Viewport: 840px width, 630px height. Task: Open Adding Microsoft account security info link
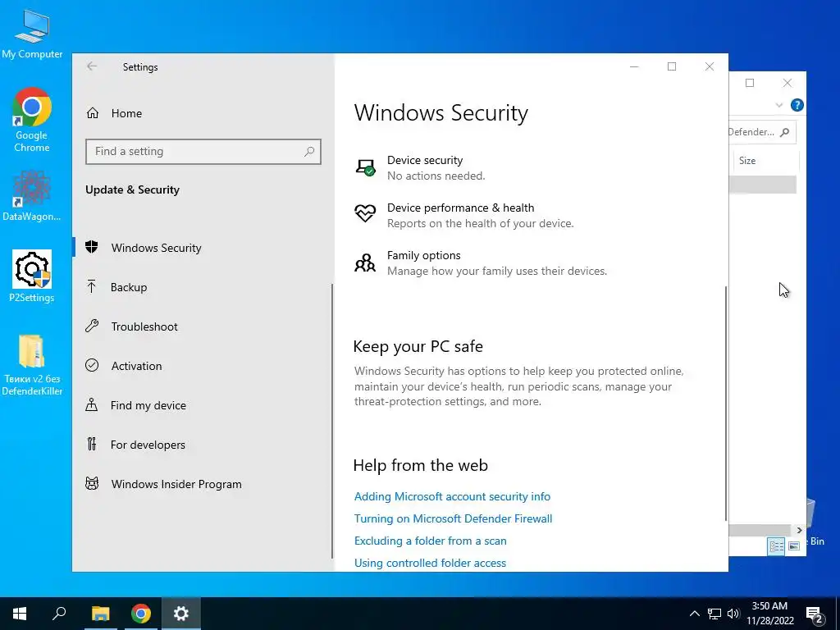coord(452,496)
